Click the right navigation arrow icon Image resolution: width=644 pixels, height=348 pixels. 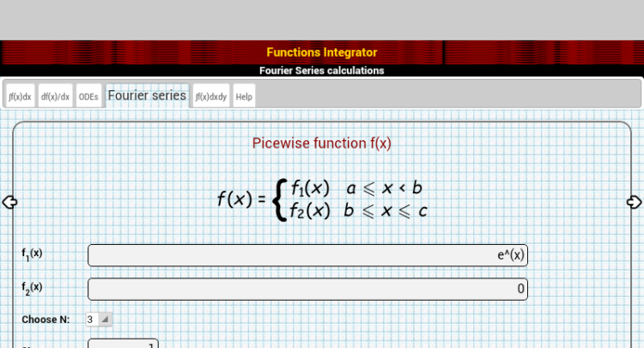click(x=635, y=202)
